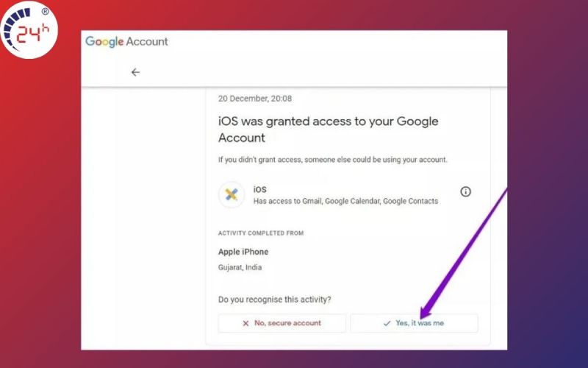Click the access to Gmail, Calendar, Contacts line
588x368 pixels.
345,201
